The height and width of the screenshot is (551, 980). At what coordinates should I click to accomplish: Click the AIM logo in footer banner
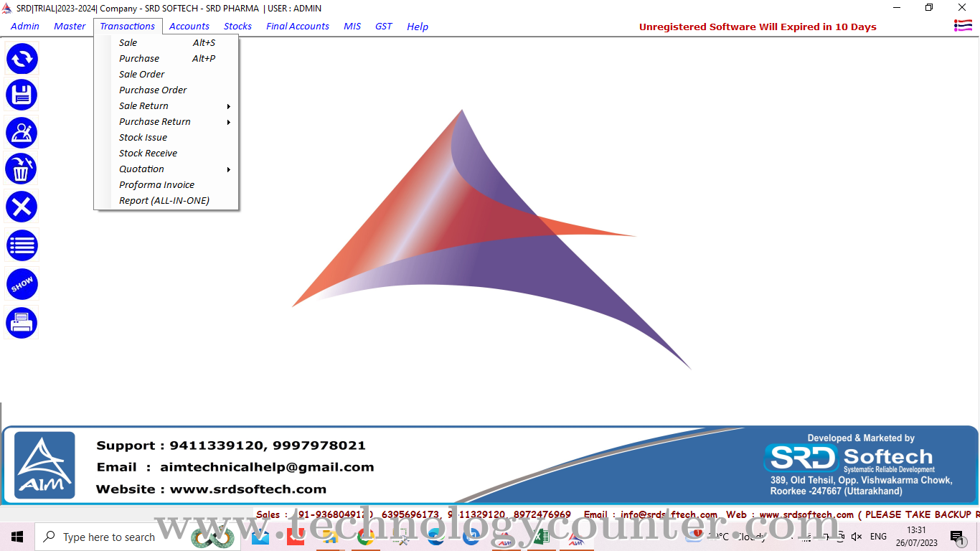(44, 465)
